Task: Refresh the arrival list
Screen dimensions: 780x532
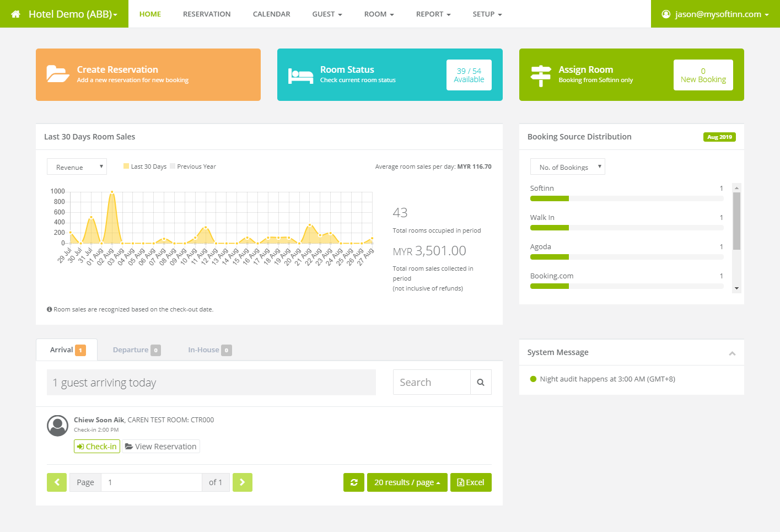Action: pyautogui.click(x=354, y=482)
